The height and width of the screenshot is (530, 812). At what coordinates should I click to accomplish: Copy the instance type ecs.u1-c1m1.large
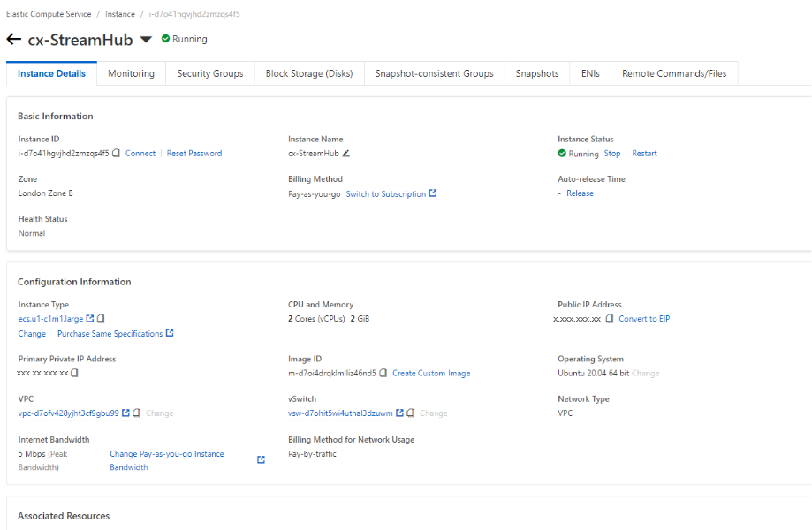102,319
